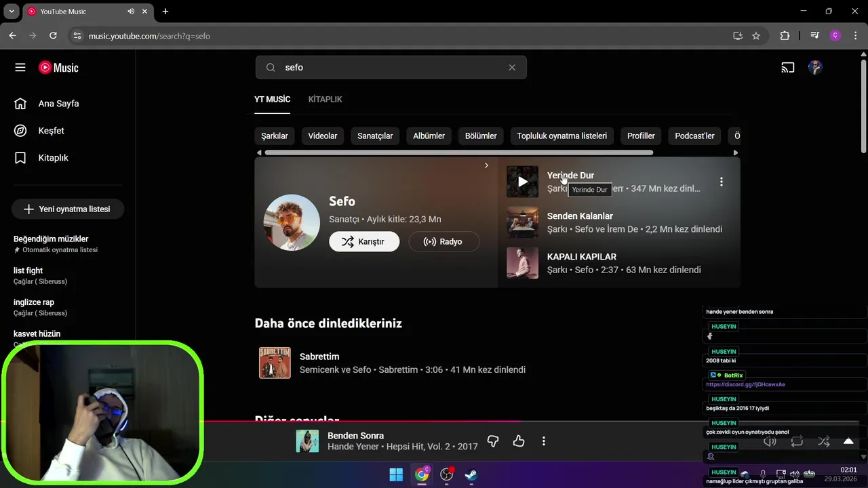Open the discord.gg link in chat

[x=745, y=384]
